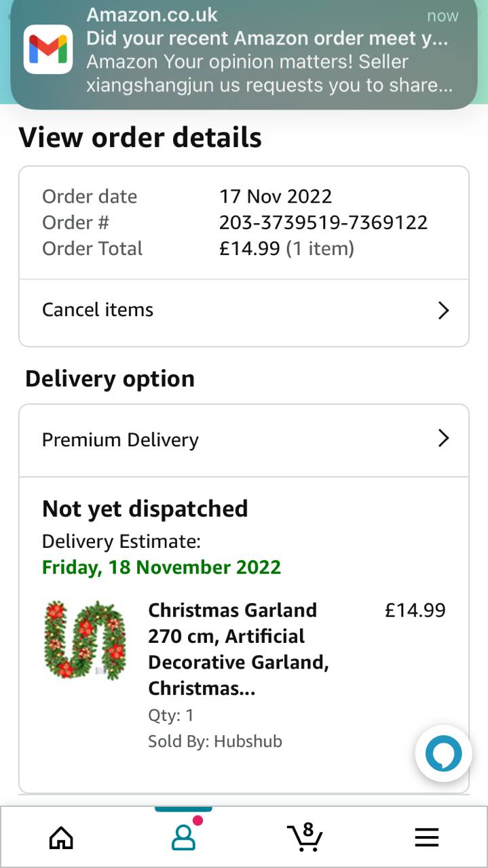This screenshot has height=868, width=488.
Task: Tap the delivery estimate Friday, 18 November 2022
Action: click(x=162, y=567)
